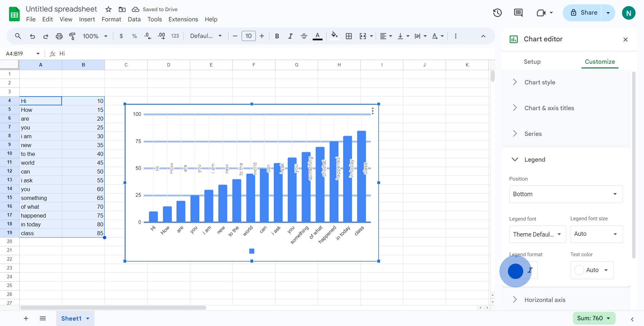Switch to the Setup tab
Screen dimensions: 644x326
(x=532, y=62)
